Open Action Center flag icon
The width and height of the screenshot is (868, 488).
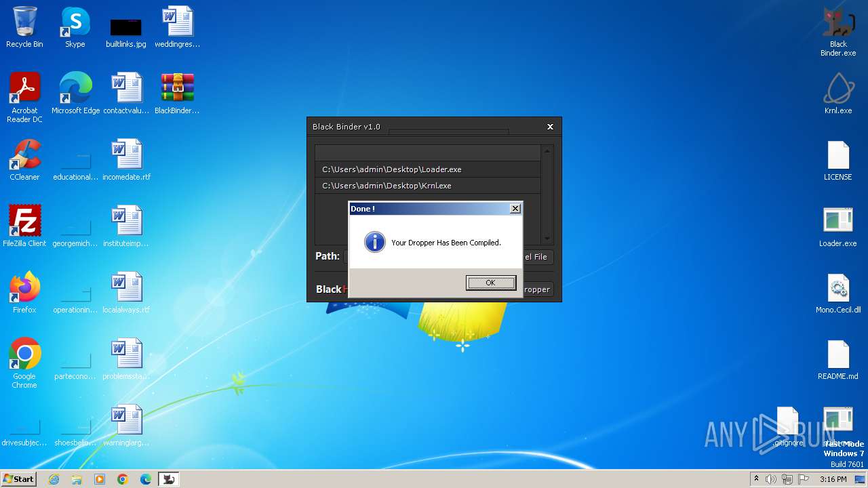804,479
